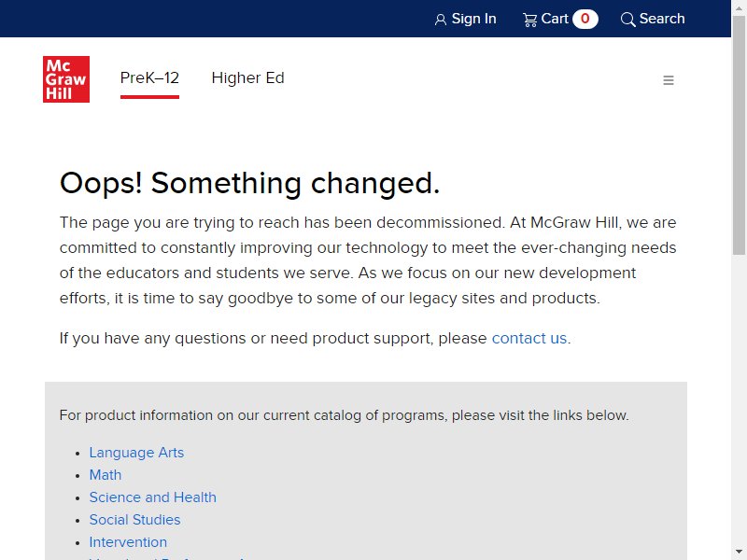The width and height of the screenshot is (747, 560).
Task: Click the McGraw Hill logo
Action: click(66, 79)
